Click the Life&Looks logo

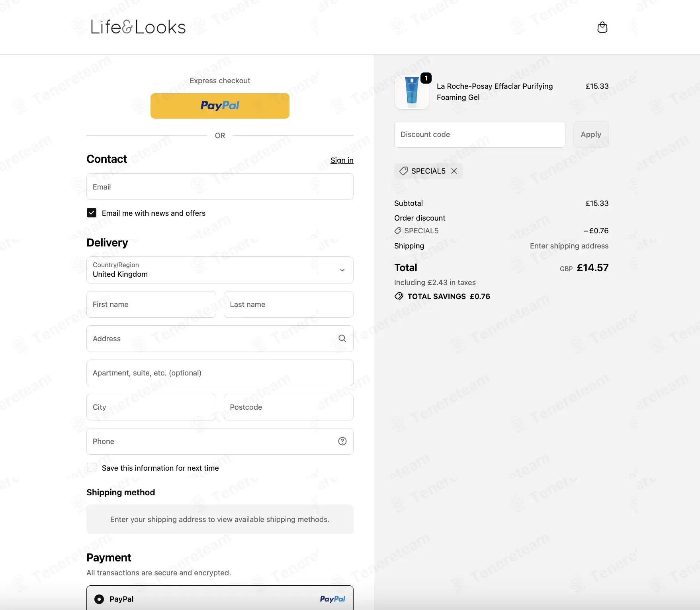[138, 27]
